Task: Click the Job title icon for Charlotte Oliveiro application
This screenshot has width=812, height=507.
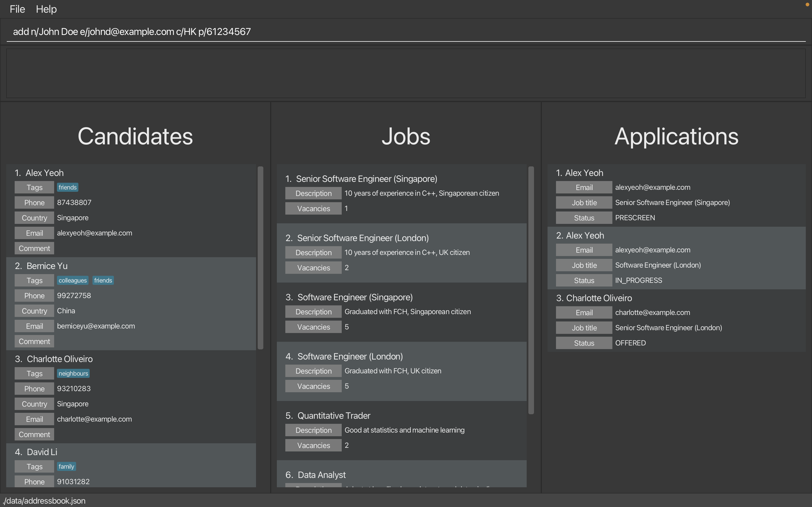Action: pyautogui.click(x=584, y=328)
